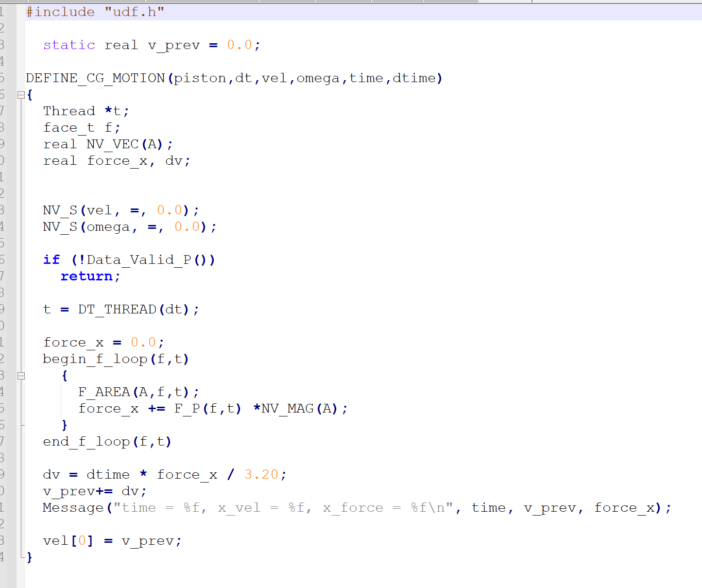Collapse the fold marker beside the loop brace
This screenshot has height=588, width=702.
coord(20,375)
